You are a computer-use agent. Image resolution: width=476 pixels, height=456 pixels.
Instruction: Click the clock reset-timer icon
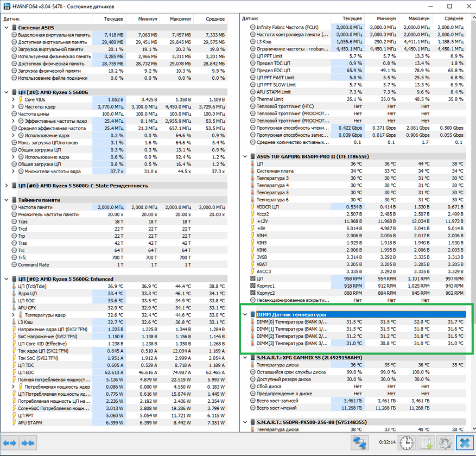(x=406, y=442)
